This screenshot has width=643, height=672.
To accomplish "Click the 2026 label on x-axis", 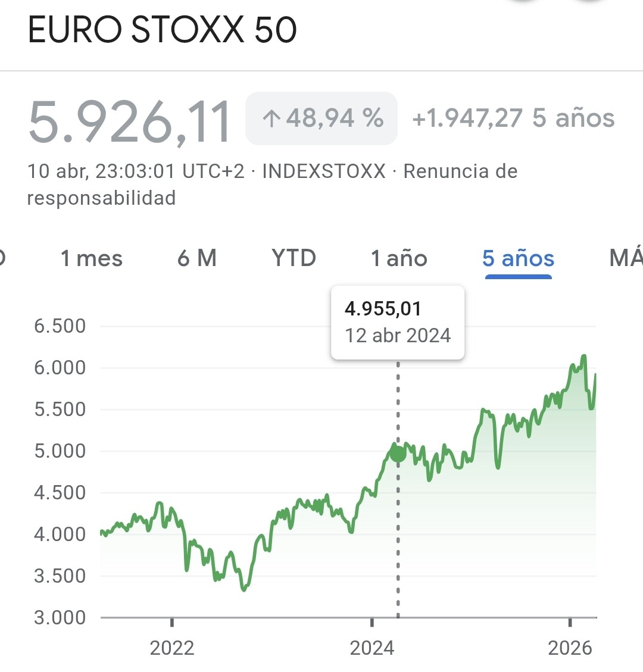I will [570, 648].
